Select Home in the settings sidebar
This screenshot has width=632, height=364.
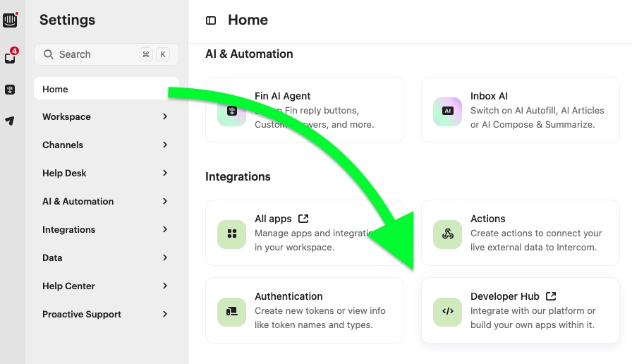[107, 89]
